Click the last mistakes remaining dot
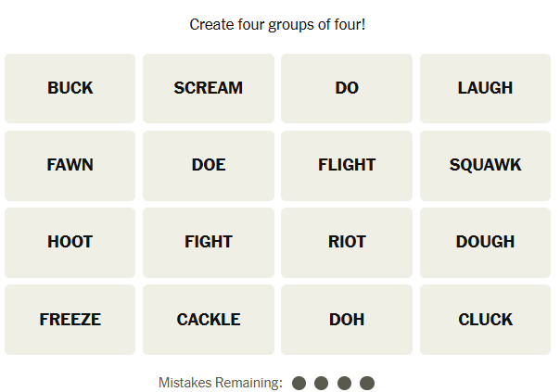 coord(367,383)
